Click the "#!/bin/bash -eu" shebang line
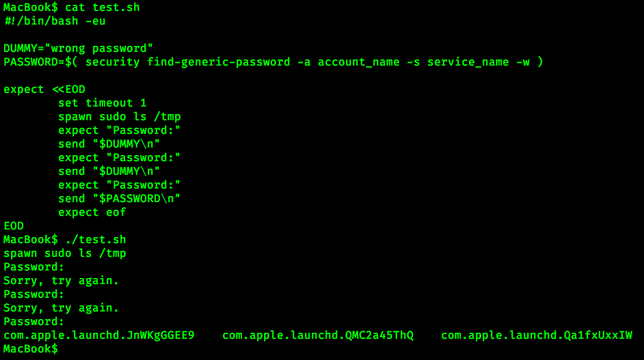 [55, 21]
